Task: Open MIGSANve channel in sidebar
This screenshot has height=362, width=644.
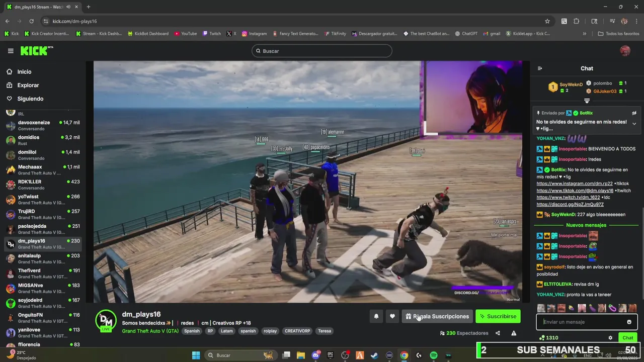Action: pyautogui.click(x=43, y=288)
